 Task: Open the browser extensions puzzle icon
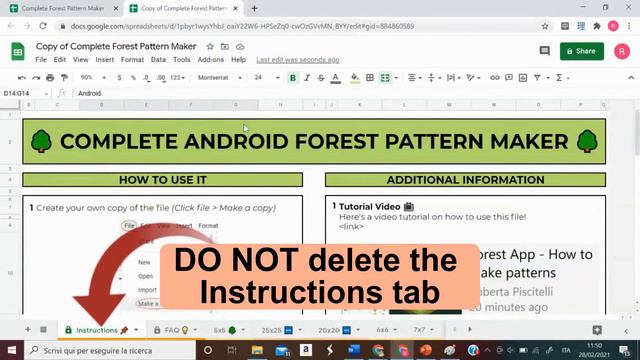point(597,26)
